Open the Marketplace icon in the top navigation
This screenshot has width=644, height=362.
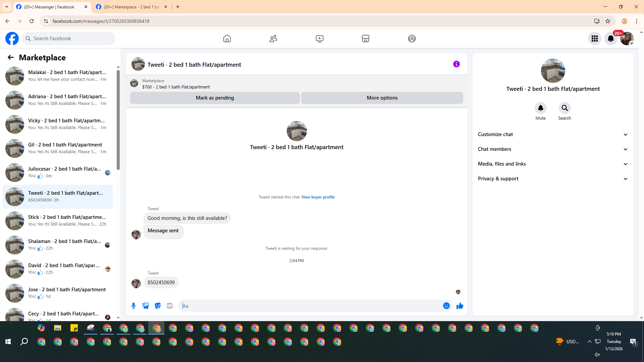click(x=366, y=39)
